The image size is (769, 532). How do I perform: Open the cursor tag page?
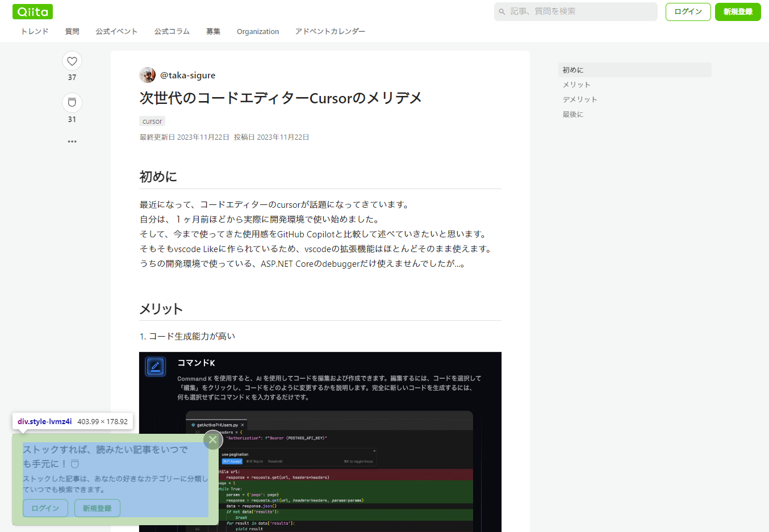[152, 121]
